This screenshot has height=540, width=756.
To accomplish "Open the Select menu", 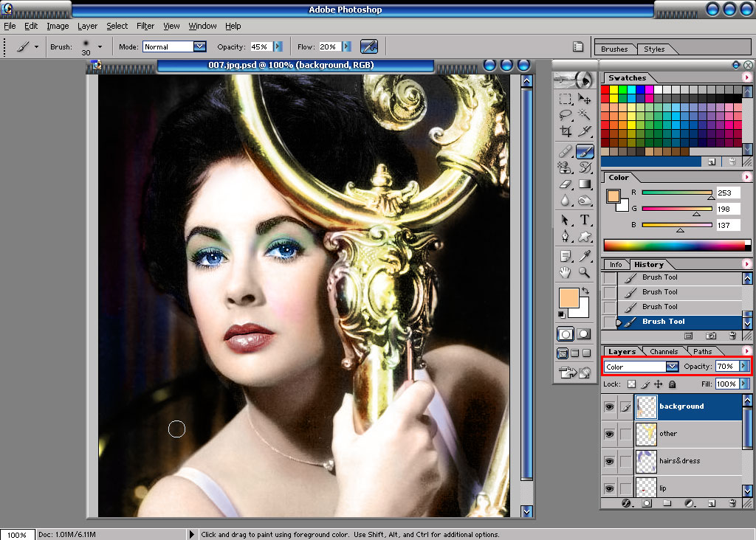I will click(x=117, y=26).
